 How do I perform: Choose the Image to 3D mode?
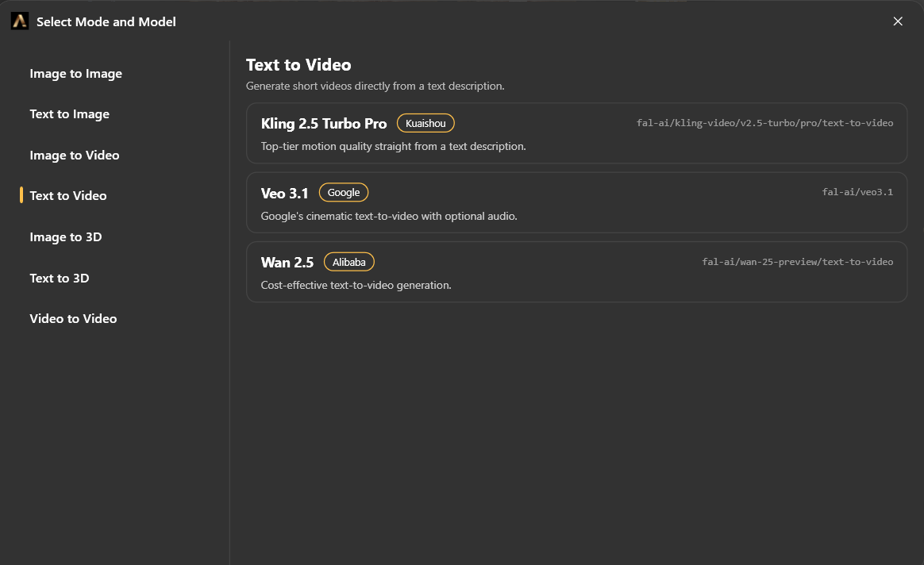[x=66, y=236]
